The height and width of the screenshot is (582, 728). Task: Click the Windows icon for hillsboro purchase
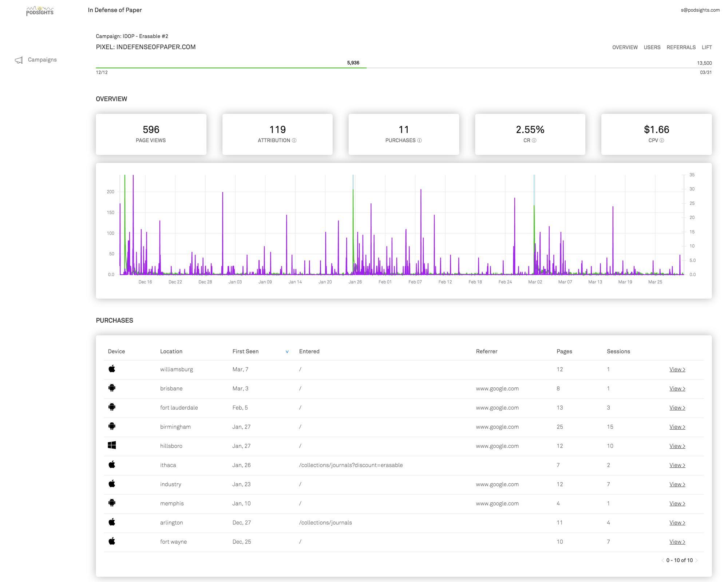pos(112,445)
